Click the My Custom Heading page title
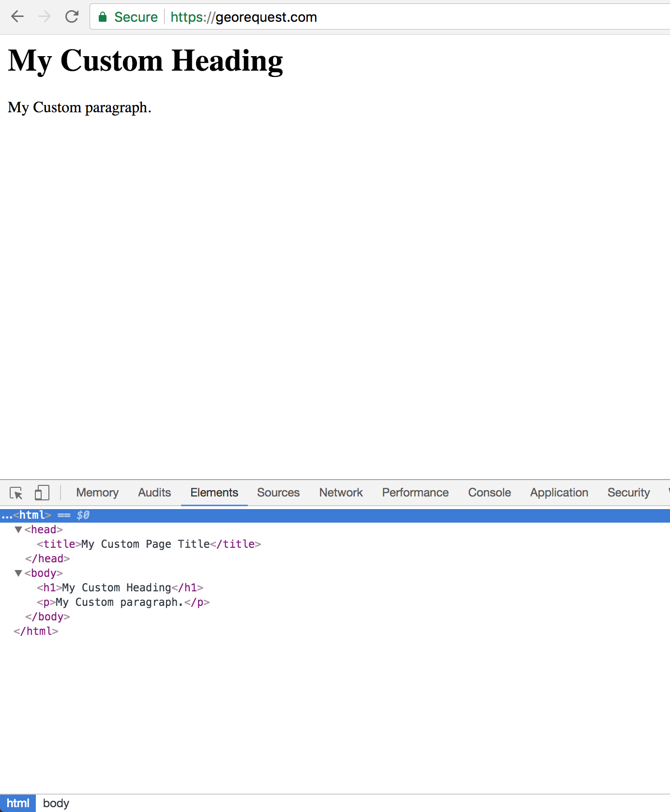 [146, 61]
